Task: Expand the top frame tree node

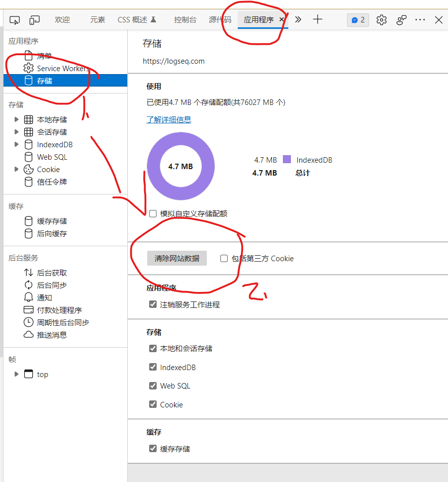Action: click(x=16, y=374)
